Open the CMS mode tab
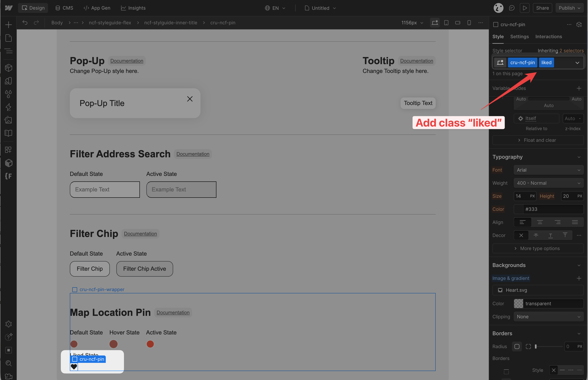This screenshot has height=380, width=588. pos(64,8)
